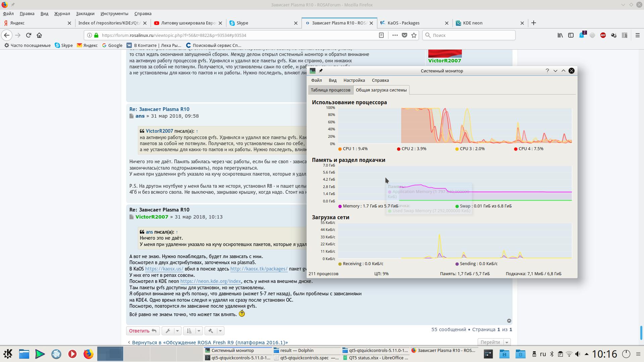Open the Firefox Library icon

[560, 35]
